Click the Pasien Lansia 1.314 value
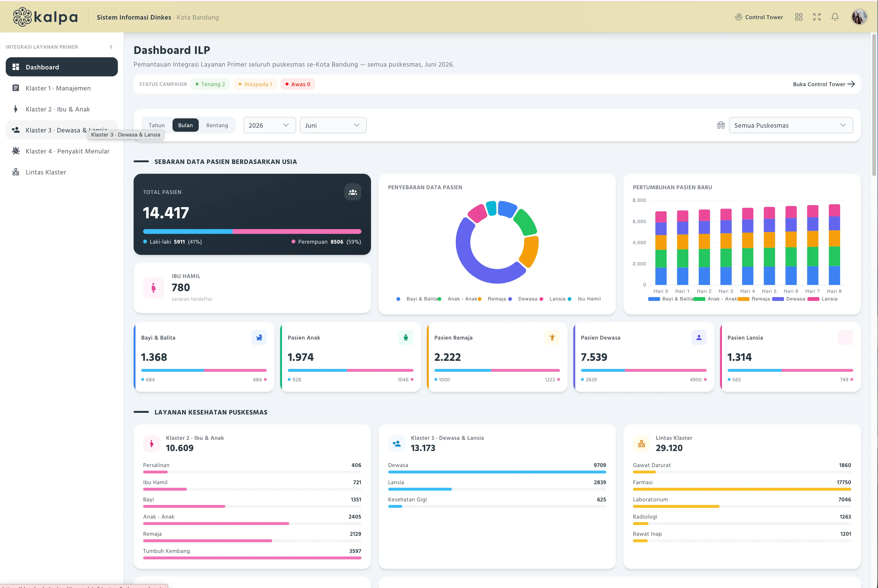Viewport: 878px width, 588px height. (739, 357)
